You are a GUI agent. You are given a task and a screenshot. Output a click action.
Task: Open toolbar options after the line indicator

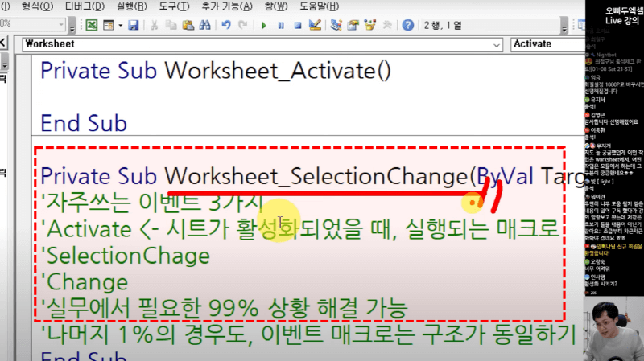564,25
